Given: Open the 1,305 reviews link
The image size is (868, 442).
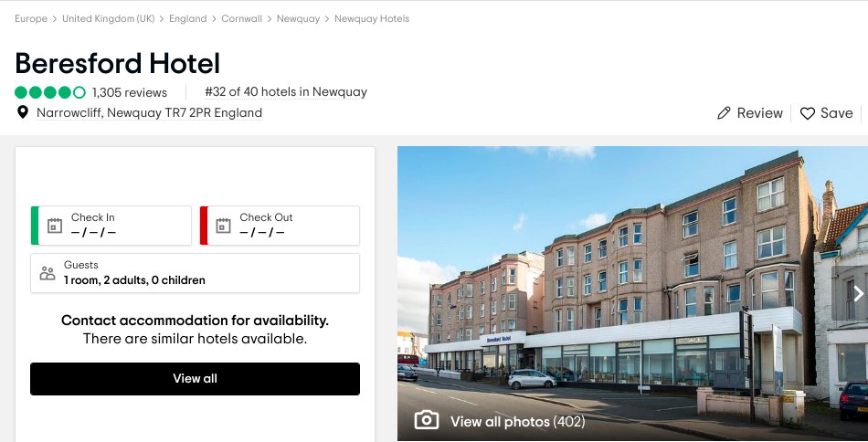Looking at the screenshot, I should pyautogui.click(x=130, y=92).
